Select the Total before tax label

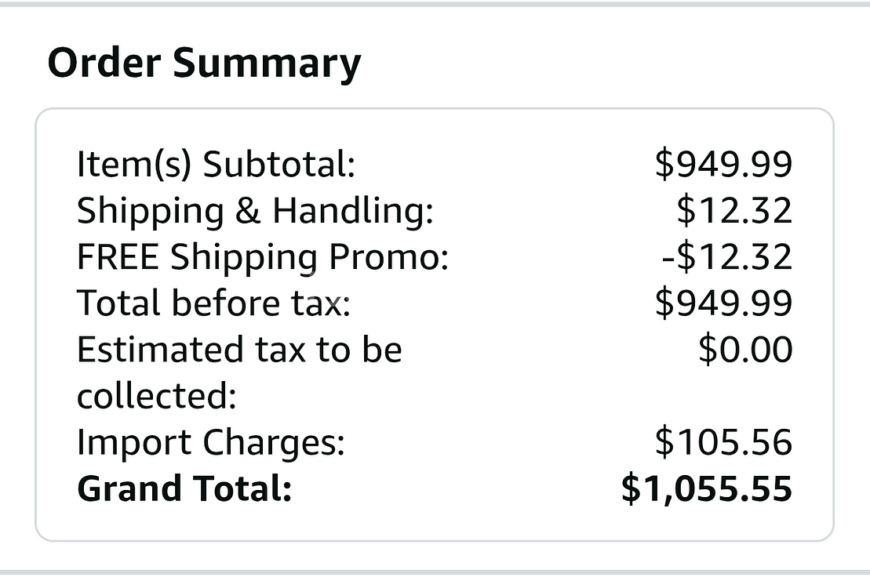[213, 303]
